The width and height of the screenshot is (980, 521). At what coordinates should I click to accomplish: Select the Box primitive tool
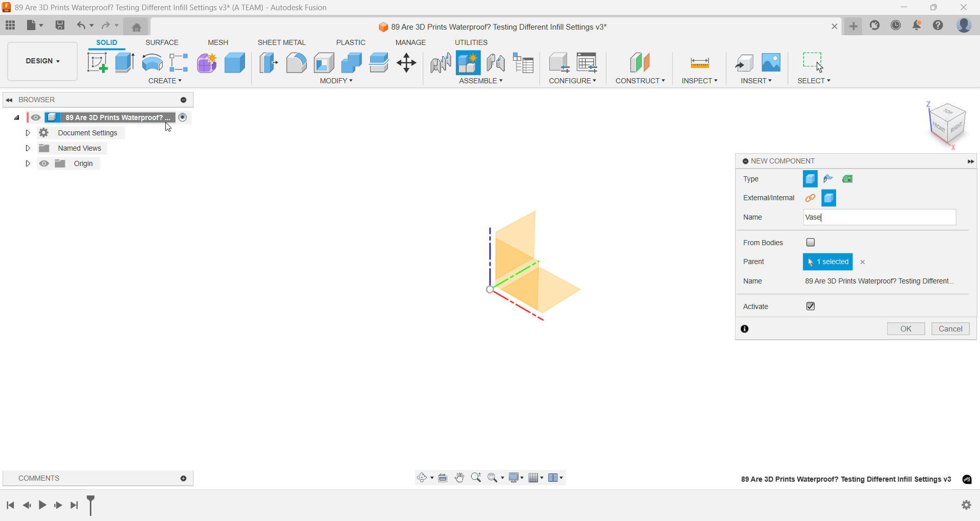[235, 63]
